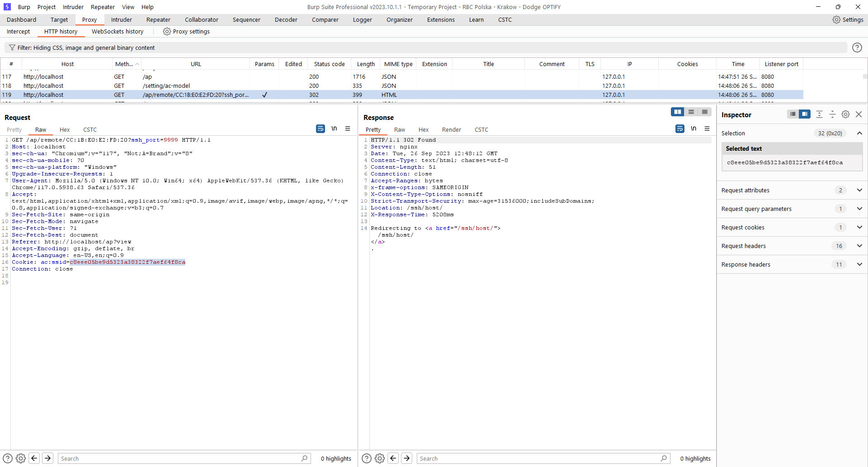Sort history by URL column header
Screen dimensions: 868x467
coord(196,64)
